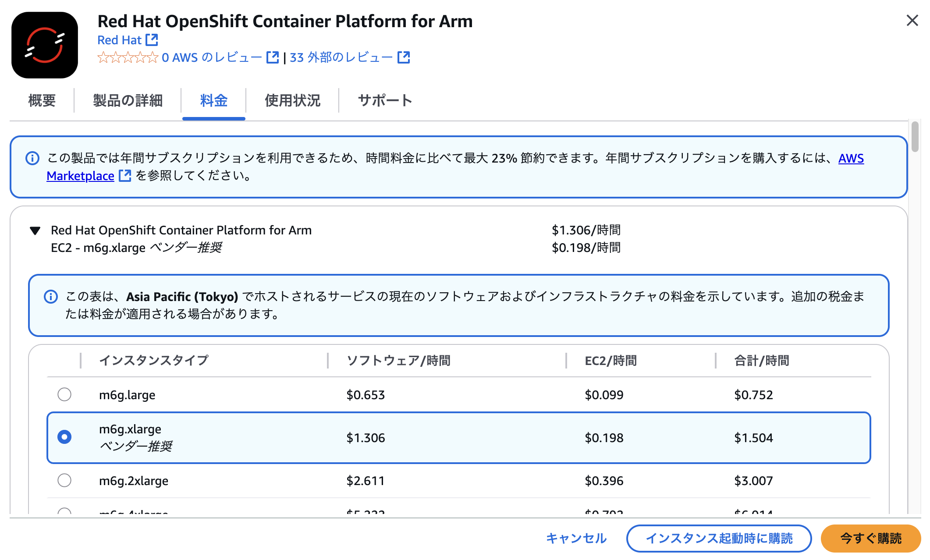The image size is (930, 560).
Task: Click external-link icon after Marketplace
Action: (125, 176)
